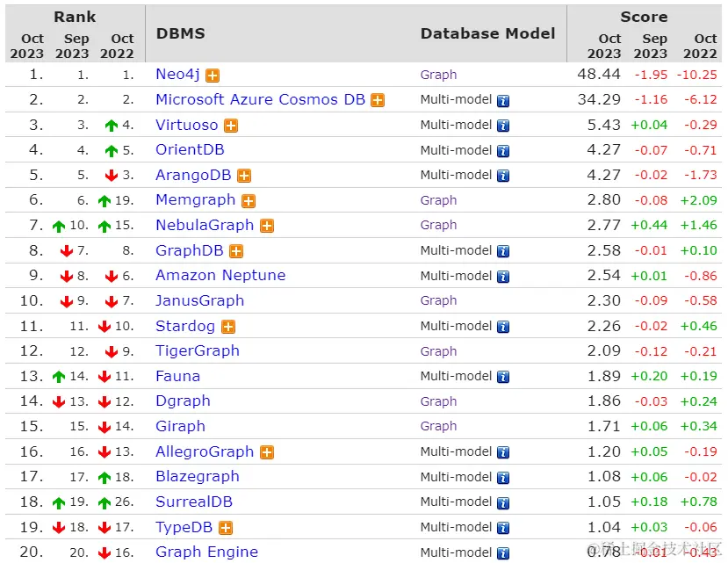Screen dimensions: 728x563
Task: Click the info icon in the Stardog row
Action: coord(503,327)
